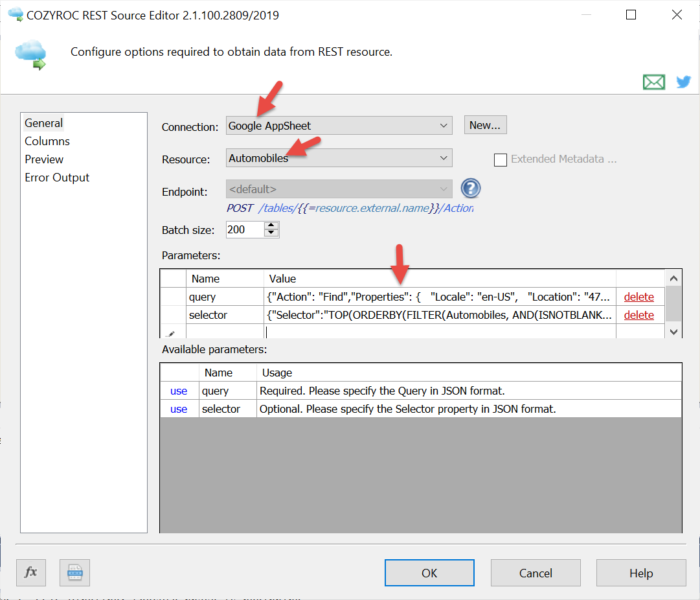700x600 pixels.
Task: Enable the Extended Metadata checkbox
Action: click(500, 159)
